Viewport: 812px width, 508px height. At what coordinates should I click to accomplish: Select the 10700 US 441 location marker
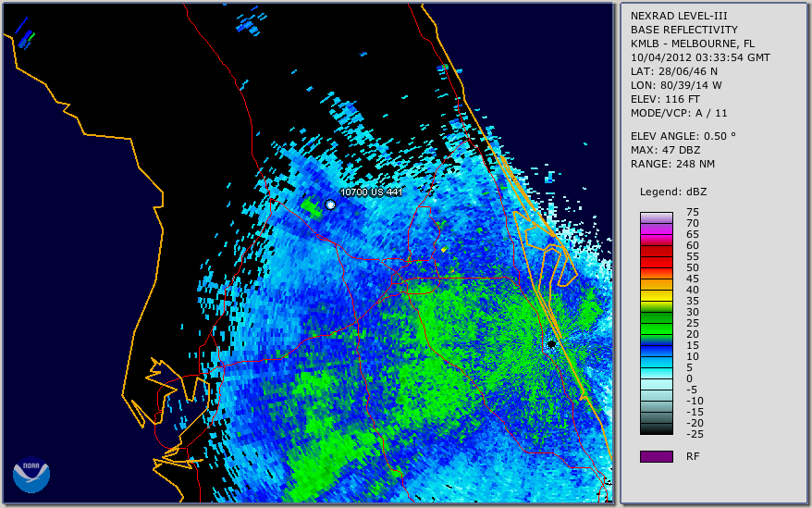(x=330, y=204)
